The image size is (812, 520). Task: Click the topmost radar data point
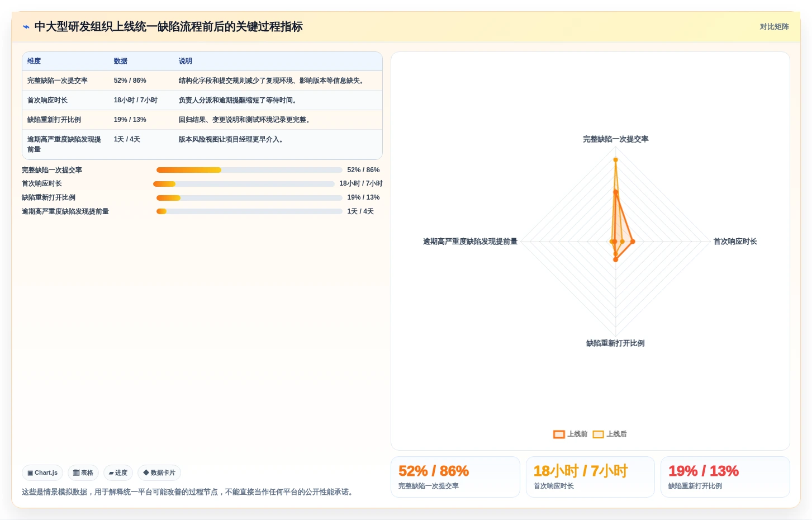coord(616,160)
